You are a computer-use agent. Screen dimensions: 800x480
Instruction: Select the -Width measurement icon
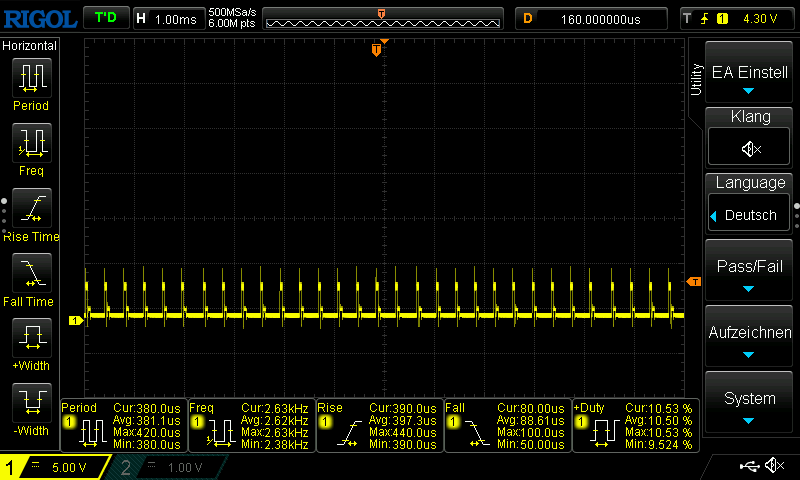[x=32, y=402]
